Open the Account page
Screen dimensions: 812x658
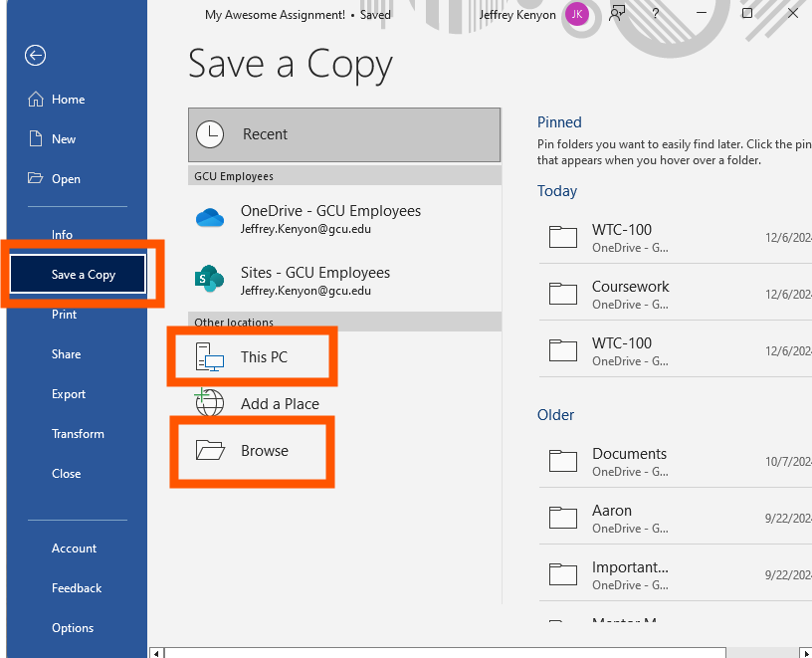pyautogui.click(x=78, y=548)
